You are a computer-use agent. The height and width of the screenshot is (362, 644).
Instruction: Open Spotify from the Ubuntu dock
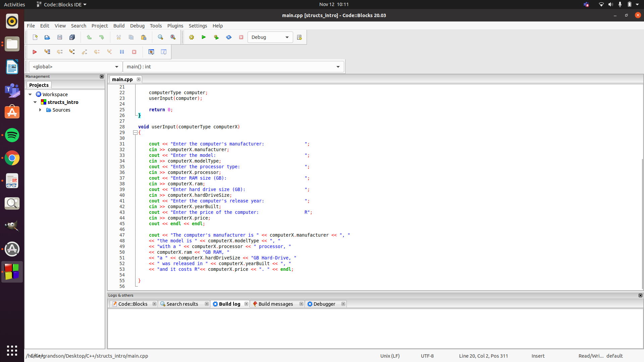coord(12,135)
